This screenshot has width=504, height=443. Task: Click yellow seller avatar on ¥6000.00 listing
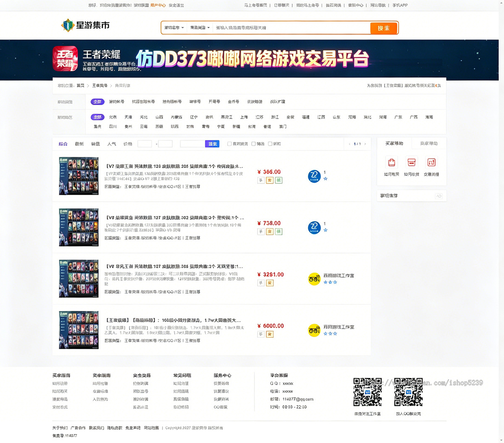click(x=314, y=330)
